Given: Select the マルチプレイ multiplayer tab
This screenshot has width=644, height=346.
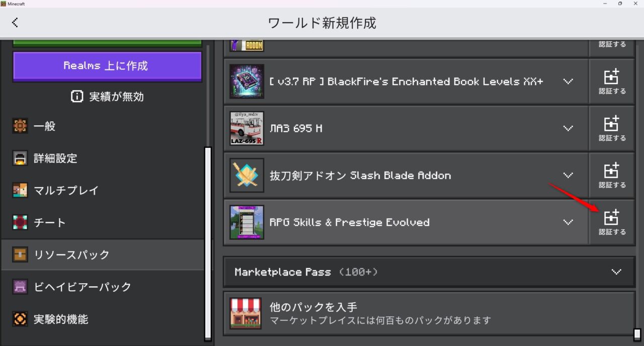Looking at the screenshot, I should tap(103, 191).
